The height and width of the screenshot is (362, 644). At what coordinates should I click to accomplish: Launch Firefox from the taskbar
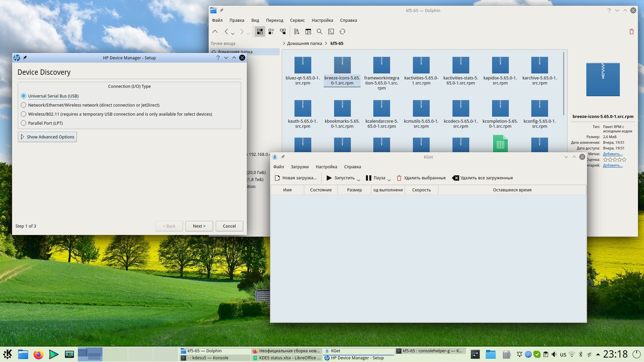(38, 354)
